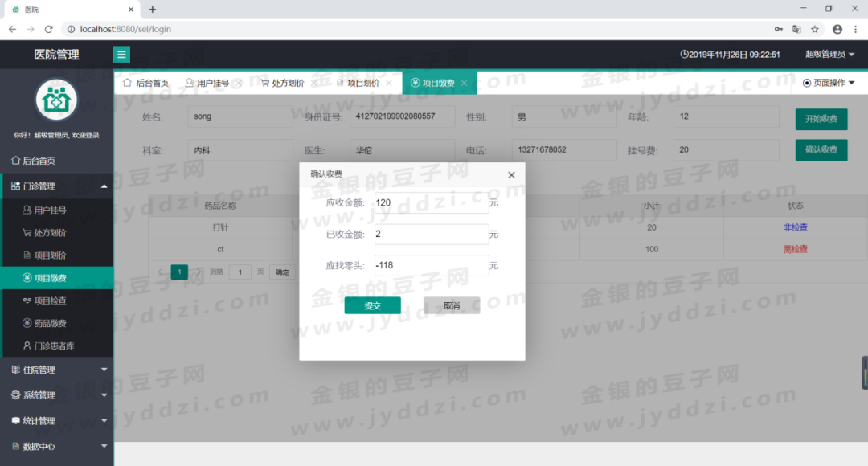Open 项目检查 in the sidebar
This screenshot has height=466, width=868.
pos(58,300)
